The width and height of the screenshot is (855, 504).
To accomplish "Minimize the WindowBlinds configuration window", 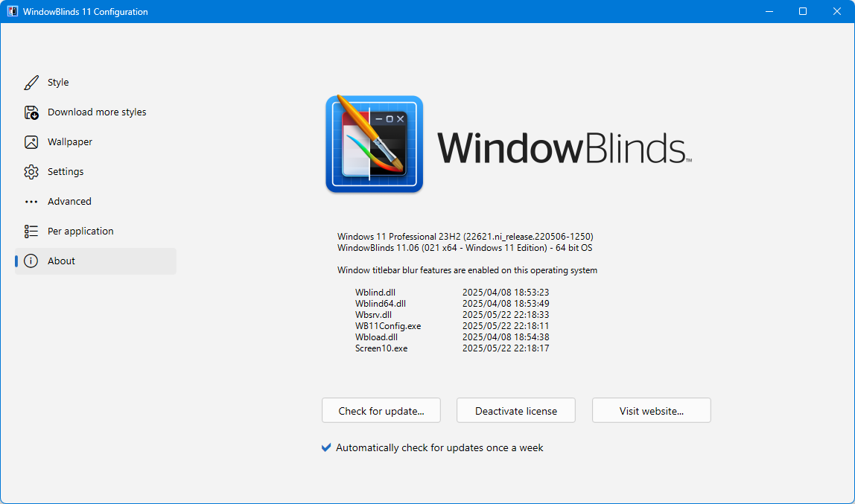I will tap(769, 11).
